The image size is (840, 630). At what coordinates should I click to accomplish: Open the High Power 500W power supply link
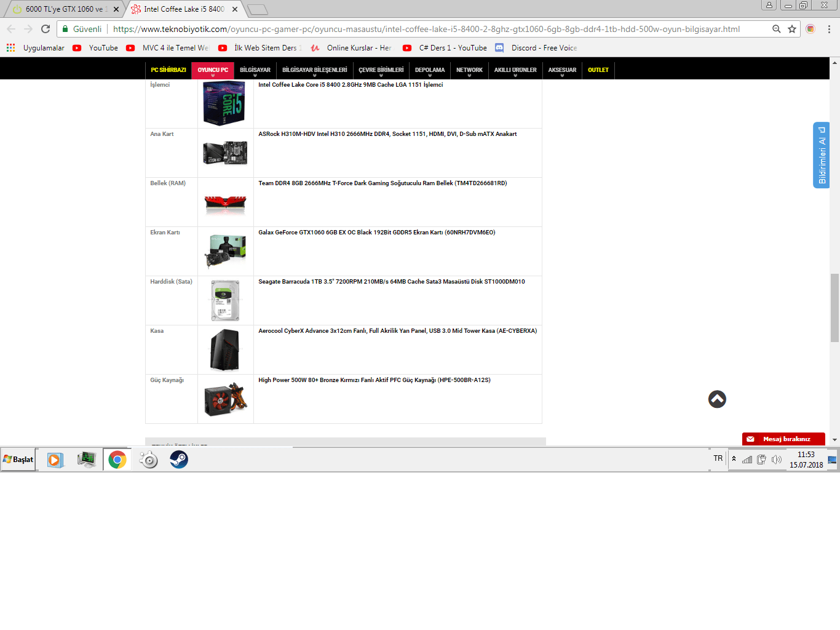374,380
